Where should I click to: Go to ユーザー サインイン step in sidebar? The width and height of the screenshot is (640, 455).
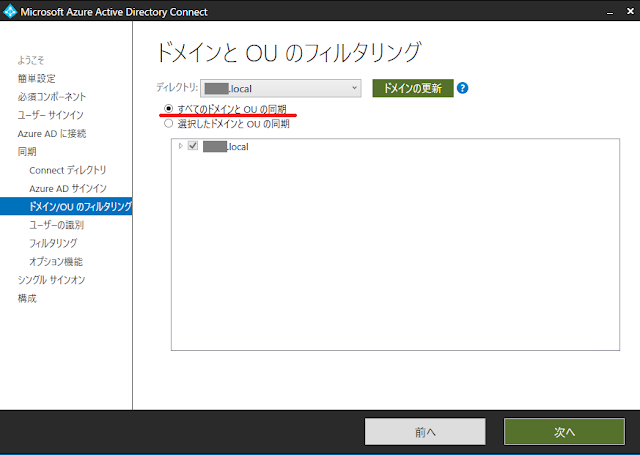click(50, 115)
